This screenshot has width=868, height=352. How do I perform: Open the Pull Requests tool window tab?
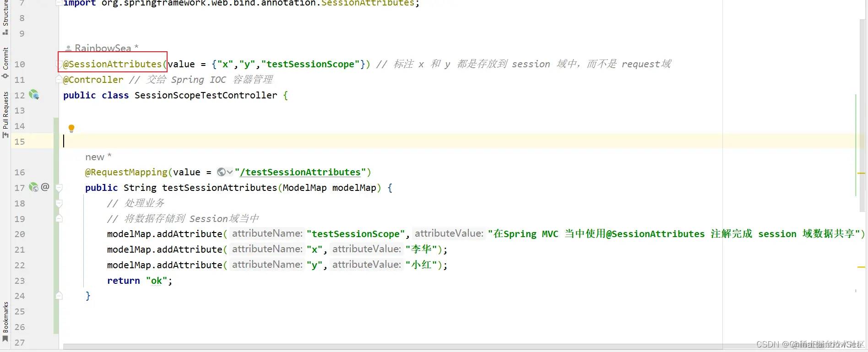point(5,114)
